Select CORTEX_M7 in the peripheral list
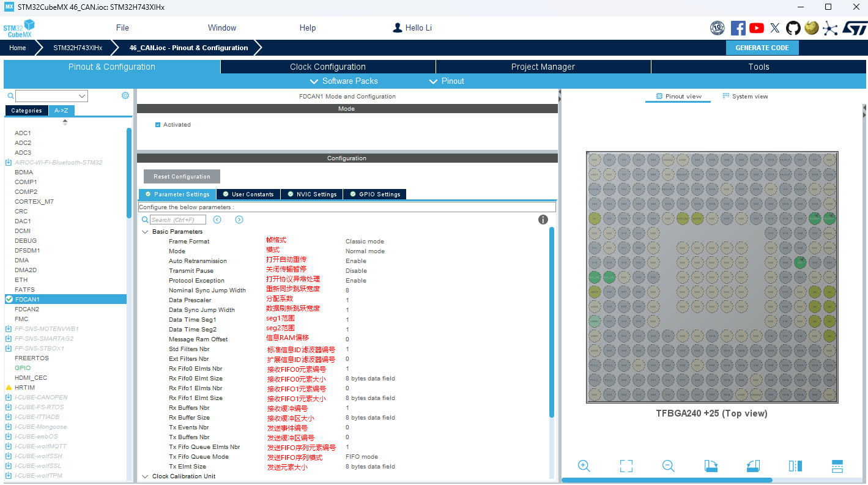This screenshot has height=485, width=868. coord(34,202)
